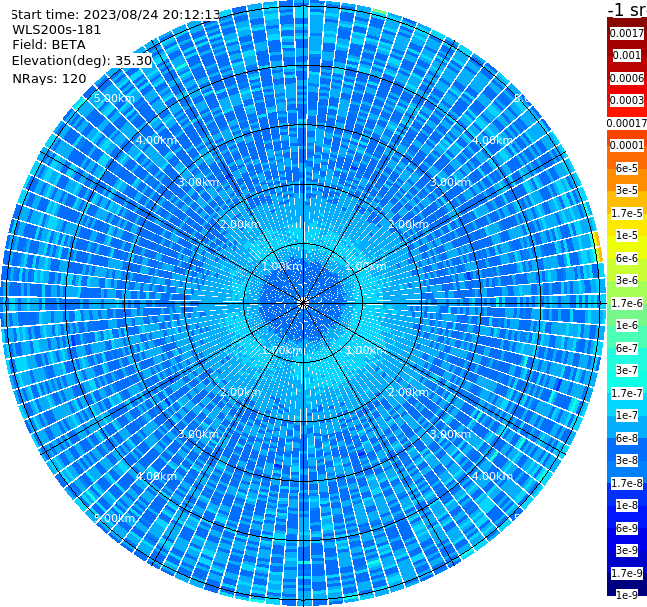Select the 1.7e-8 colorbar label
647x607 pixels.
[x=627, y=483]
